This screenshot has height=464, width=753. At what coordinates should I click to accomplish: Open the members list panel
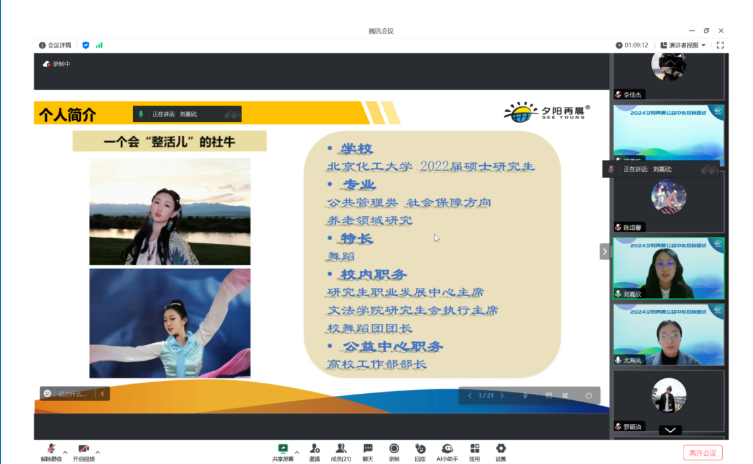[x=341, y=450]
